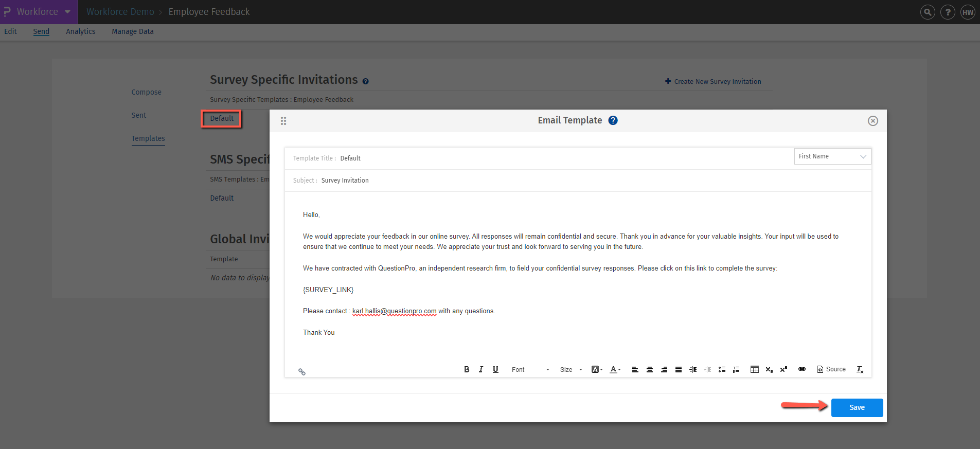980x449 pixels.
Task: Open the Manage Data tab
Action: point(133,31)
